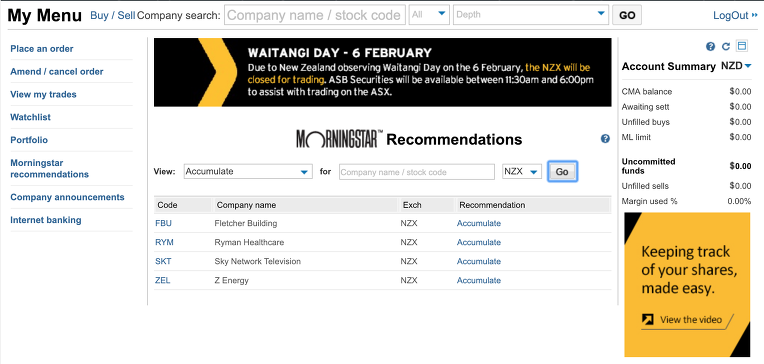The width and height of the screenshot is (764, 364).
Task: Click the Company name column header
Action: click(246, 205)
